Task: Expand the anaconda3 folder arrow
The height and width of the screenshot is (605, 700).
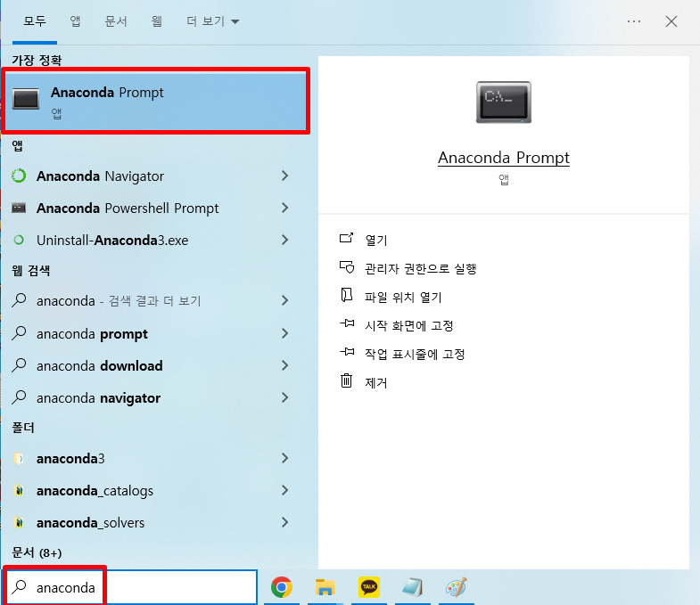Action: (x=284, y=458)
